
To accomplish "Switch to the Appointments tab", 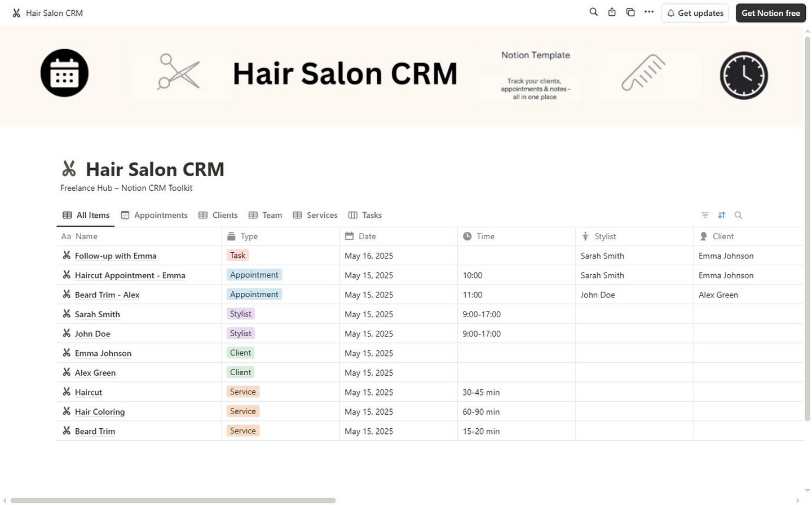I will pos(155,215).
